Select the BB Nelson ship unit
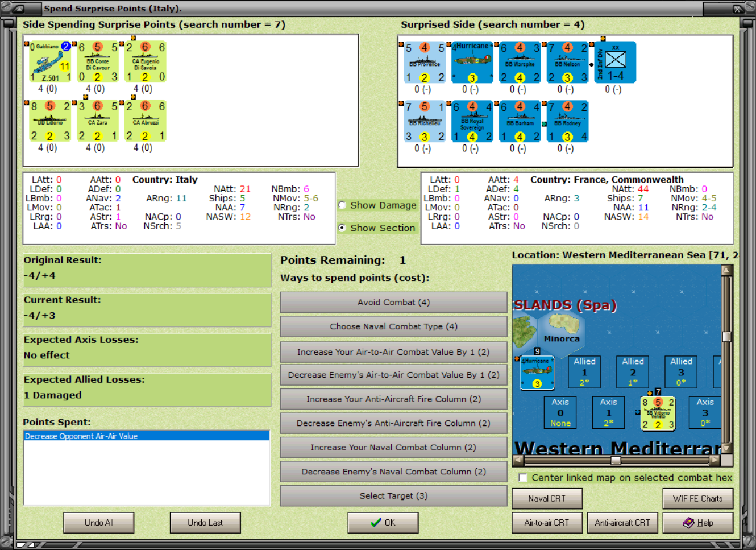 (568, 63)
